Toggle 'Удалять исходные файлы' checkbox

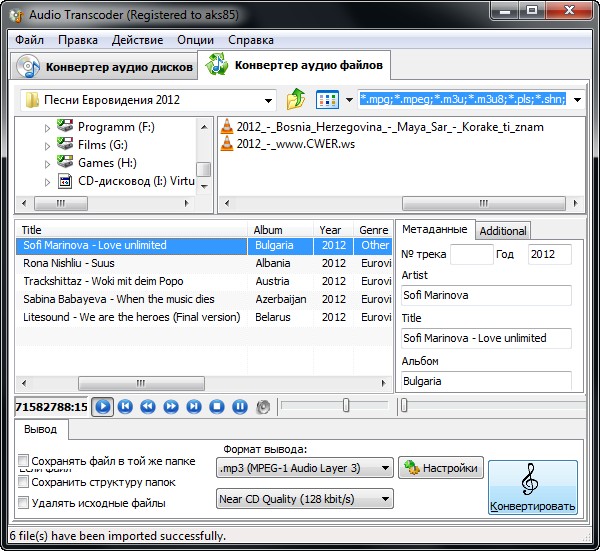tap(23, 503)
